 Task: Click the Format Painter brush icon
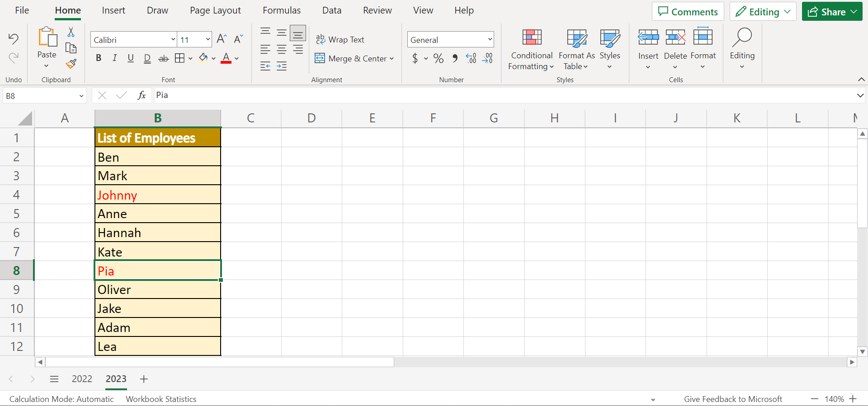pyautogui.click(x=71, y=64)
